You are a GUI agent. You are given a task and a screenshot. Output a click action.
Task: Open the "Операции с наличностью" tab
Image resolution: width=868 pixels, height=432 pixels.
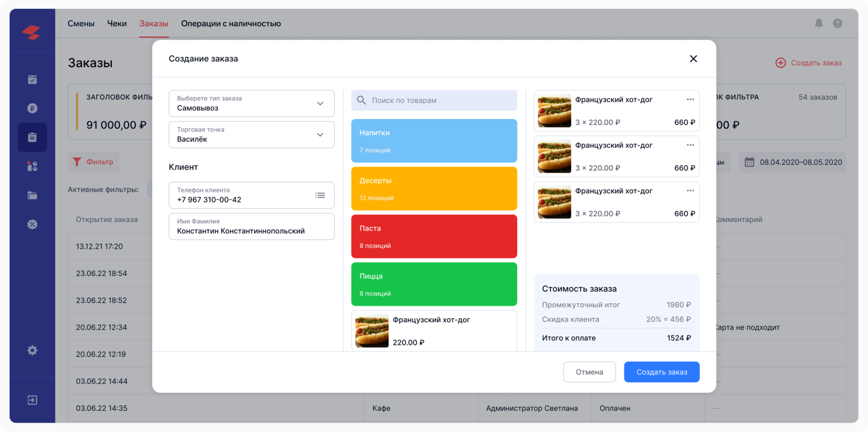coord(231,23)
